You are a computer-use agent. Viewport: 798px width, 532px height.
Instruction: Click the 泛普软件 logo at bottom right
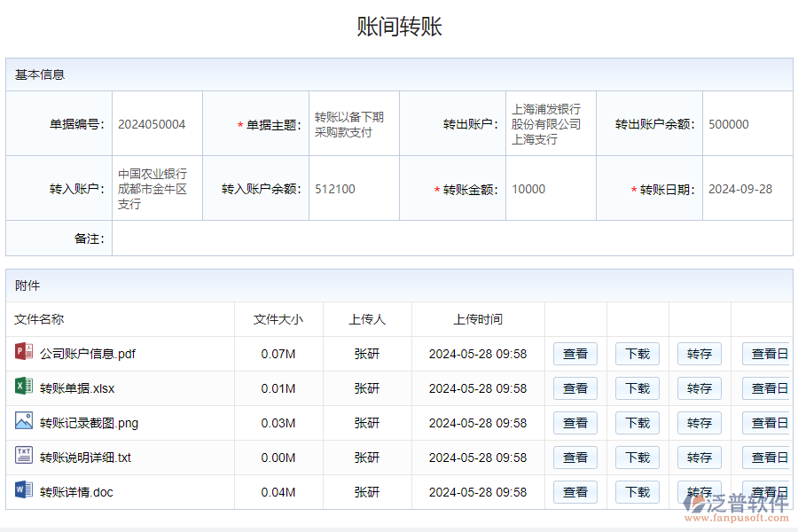tap(737, 502)
